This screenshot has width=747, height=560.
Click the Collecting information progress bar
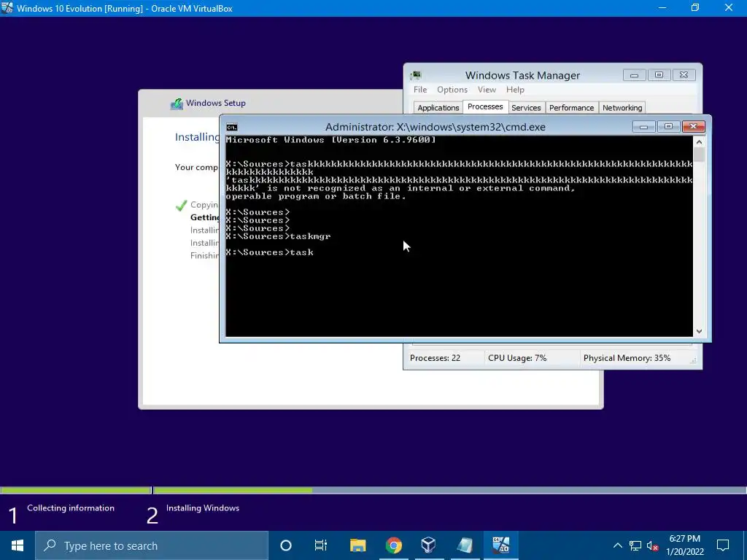coord(75,490)
